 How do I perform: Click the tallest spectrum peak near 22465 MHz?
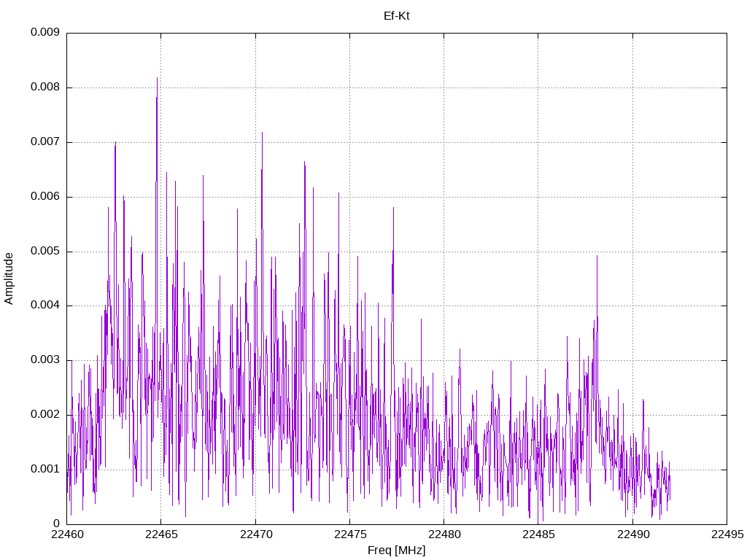[x=157, y=79]
